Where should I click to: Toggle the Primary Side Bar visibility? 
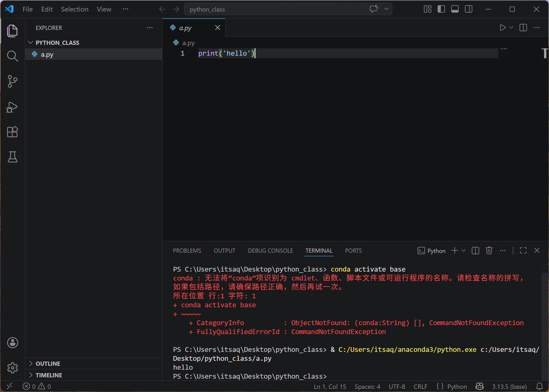coord(441,9)
